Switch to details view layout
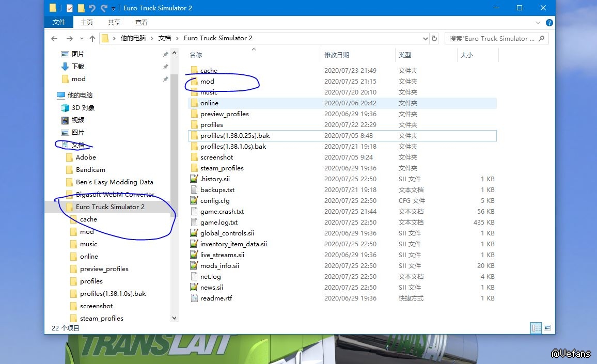Screen dimensions: 597x364 click(536, 327)
